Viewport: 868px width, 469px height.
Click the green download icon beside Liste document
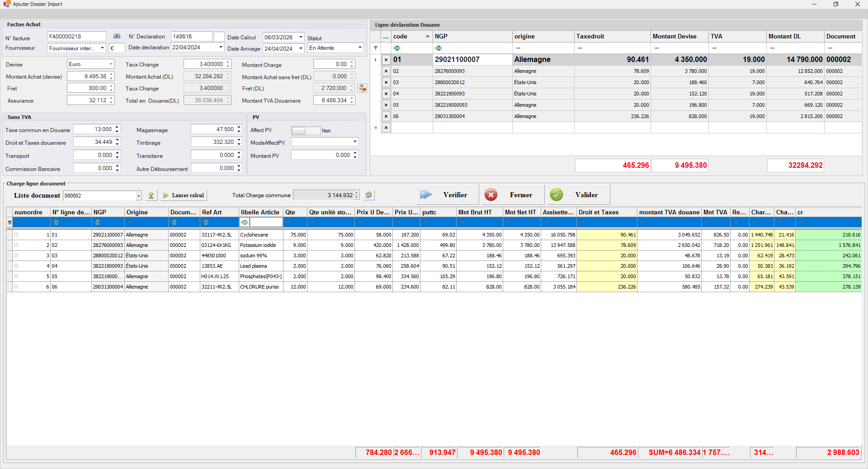click(x=151, y=195)
